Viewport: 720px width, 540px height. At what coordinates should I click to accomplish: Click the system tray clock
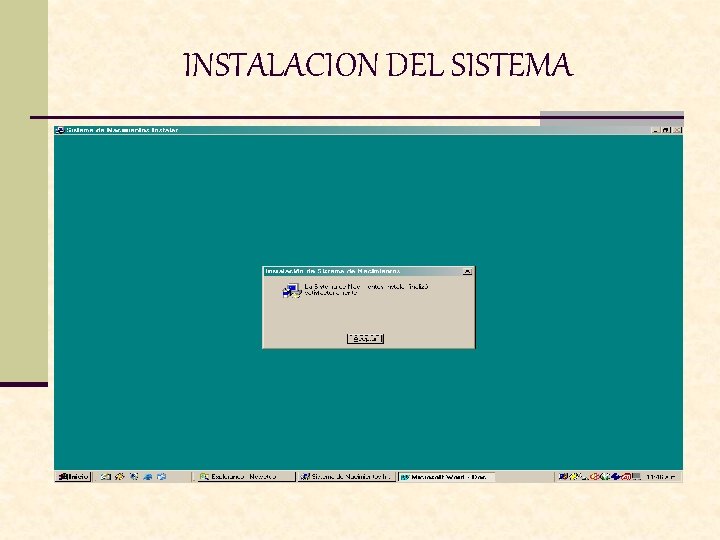click(661, 477)
